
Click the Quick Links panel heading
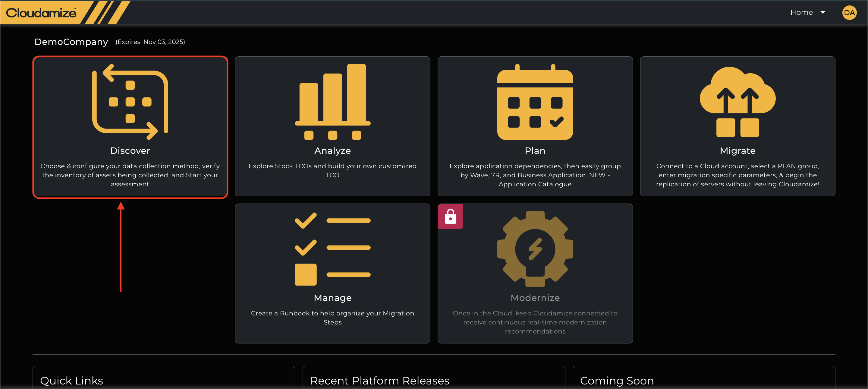pos(71,381)
